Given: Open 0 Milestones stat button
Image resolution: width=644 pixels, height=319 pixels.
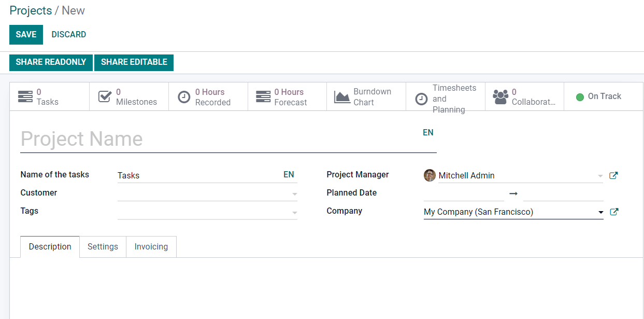Looking at the screenshot, I should pyautogui.click(x=129, y=96).
